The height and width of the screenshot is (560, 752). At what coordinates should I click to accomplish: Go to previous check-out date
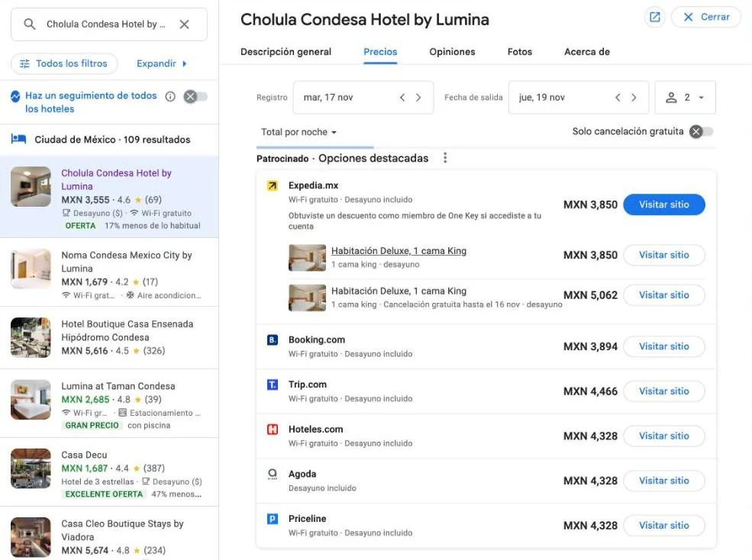pos(618,98)
